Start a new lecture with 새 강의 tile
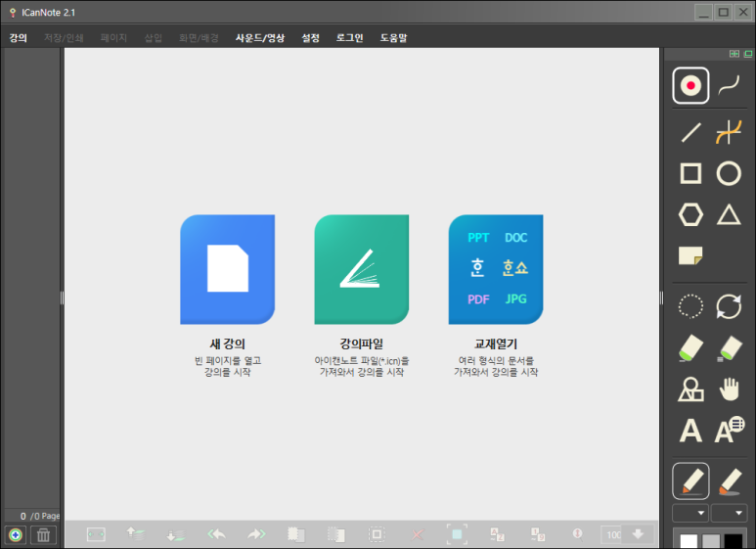The image size is (756, 549). [228, 269]
